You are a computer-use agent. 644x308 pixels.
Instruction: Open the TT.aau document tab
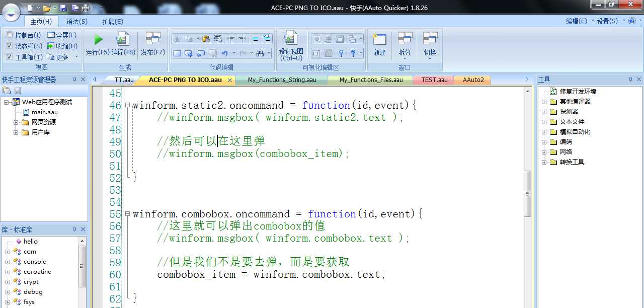(x=124, y=80)
